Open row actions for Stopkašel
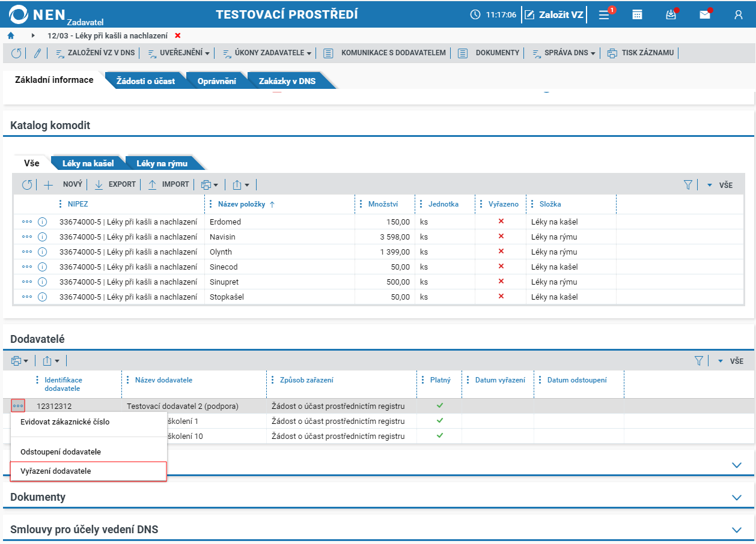Screen dimensions: 756x544 (x=27, y=297)
